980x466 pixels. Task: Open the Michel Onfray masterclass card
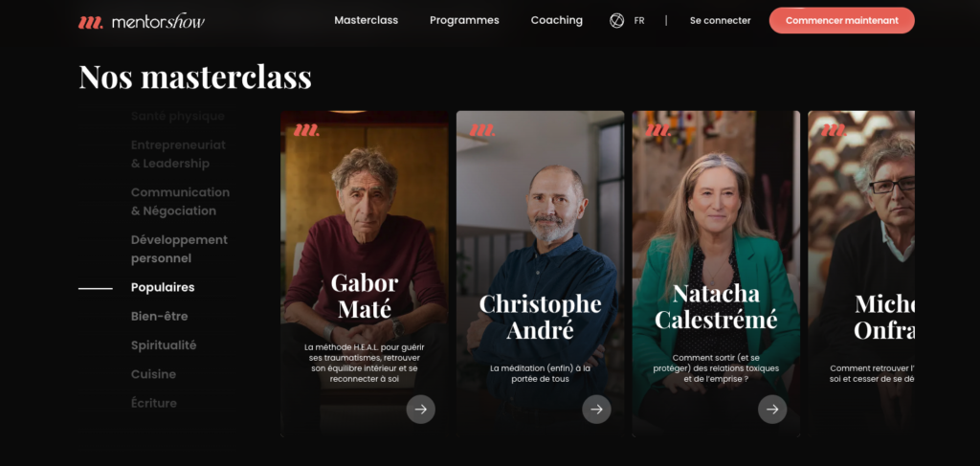[x=860, y=274]
